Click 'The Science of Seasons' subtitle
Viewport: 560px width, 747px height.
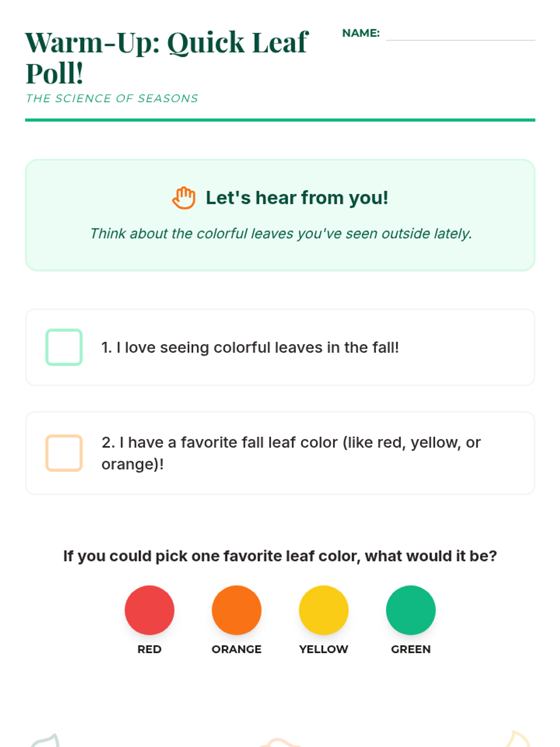[112, 99]
